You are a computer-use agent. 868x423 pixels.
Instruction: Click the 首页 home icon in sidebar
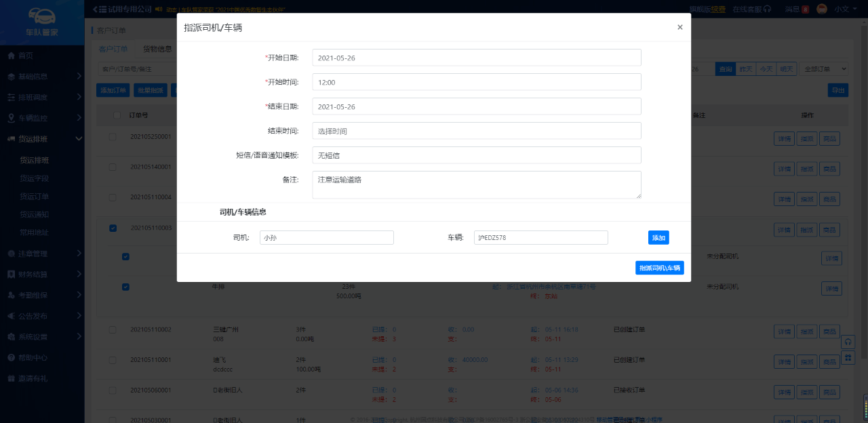click(12, 56)
